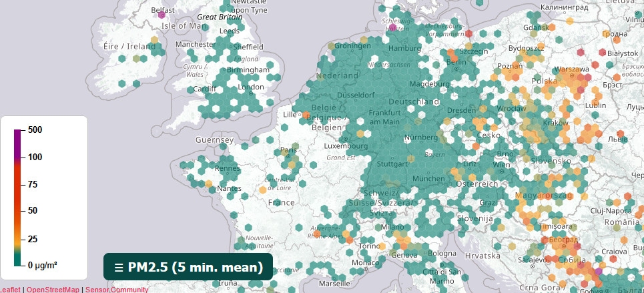
Task: Click the legend color gradient bar
Action: click(18, 198)
